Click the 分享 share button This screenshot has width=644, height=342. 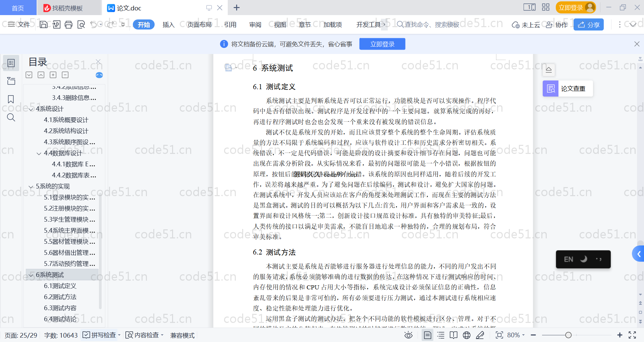pyautogui.click(x=589, y=25)
